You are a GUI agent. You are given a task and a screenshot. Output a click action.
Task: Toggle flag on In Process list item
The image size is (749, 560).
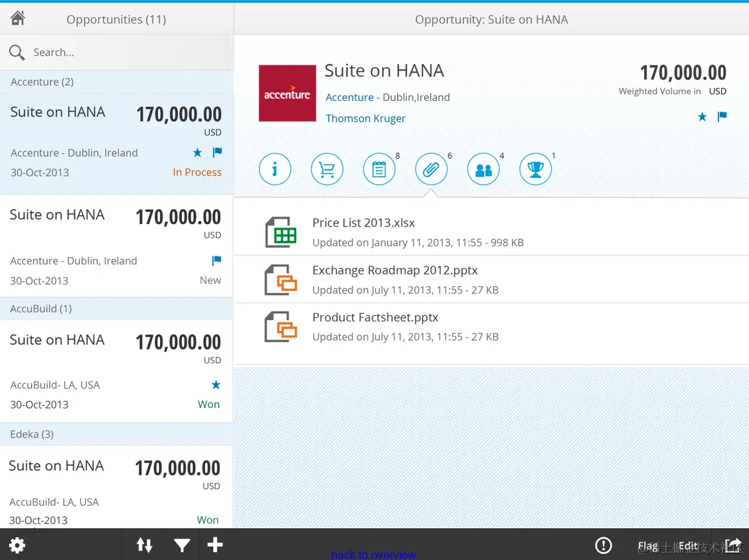217,152
